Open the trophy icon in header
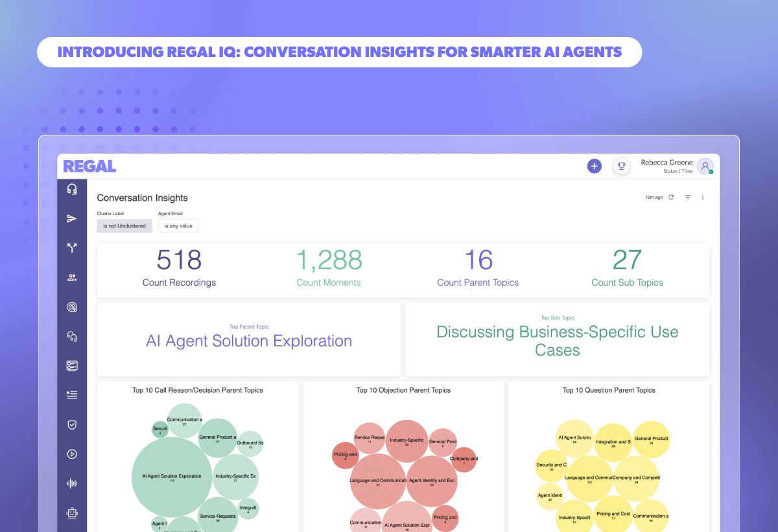Viewport: 778px width, 532px height. tap(621, 167)
